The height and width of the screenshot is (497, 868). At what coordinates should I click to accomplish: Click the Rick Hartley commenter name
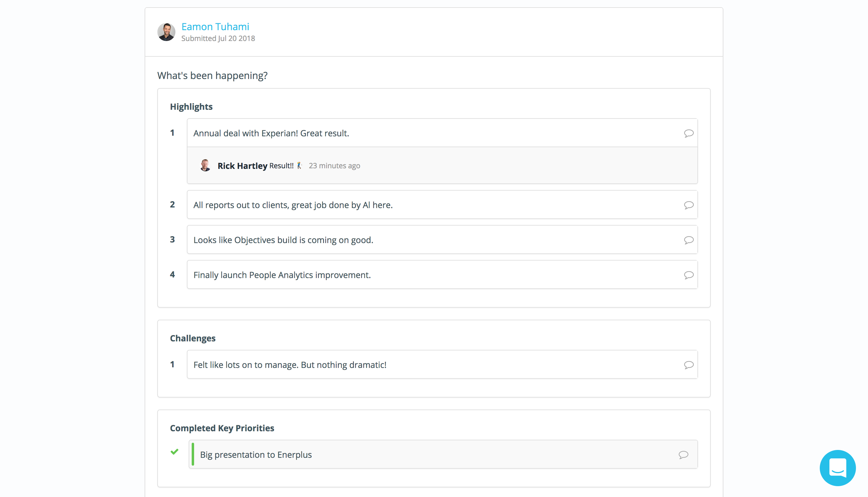(x=242, y=166)
